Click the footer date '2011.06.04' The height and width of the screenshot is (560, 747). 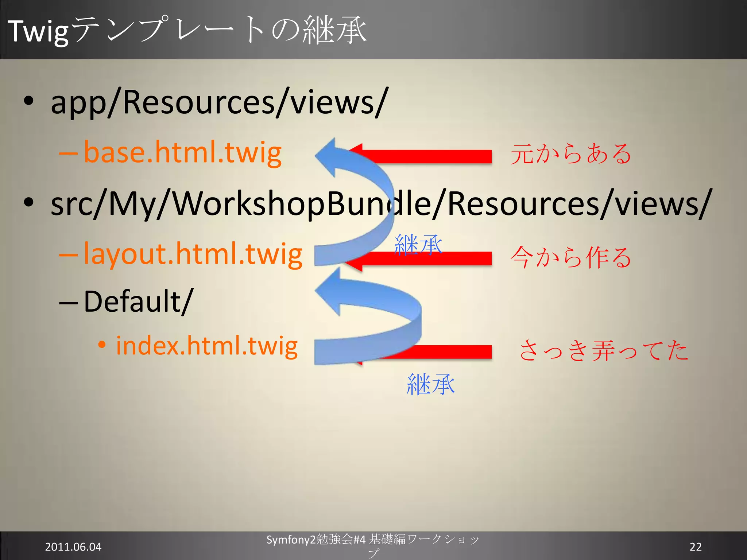pos(73,547)
